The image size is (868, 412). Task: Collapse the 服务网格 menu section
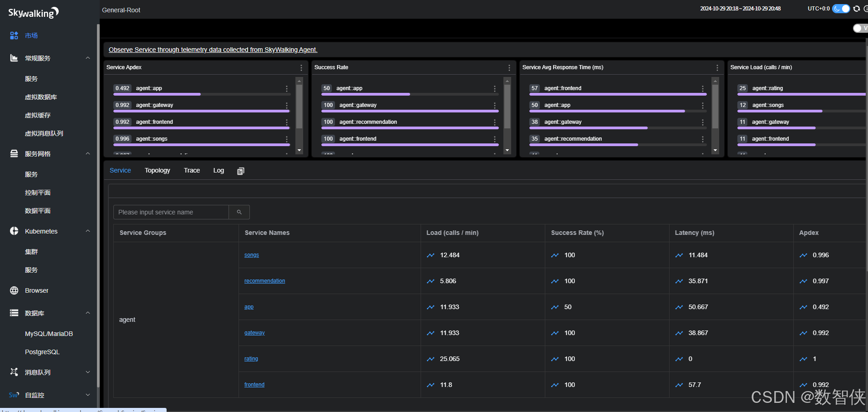pyautogui.click(x=88, y=153)
